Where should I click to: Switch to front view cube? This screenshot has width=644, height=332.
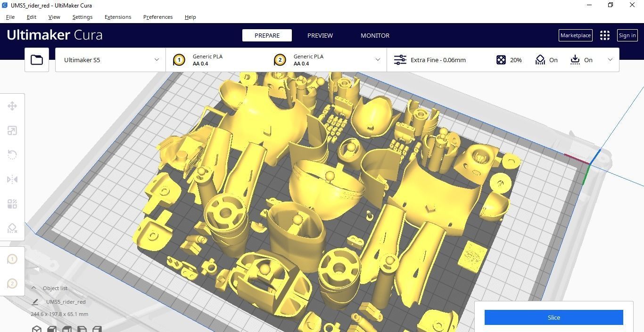[52, 329]
